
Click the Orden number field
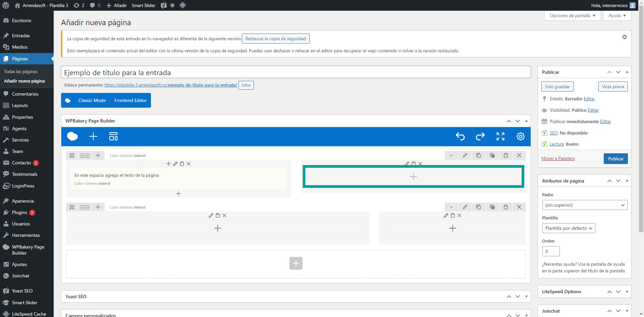click(x=551, y=251)
